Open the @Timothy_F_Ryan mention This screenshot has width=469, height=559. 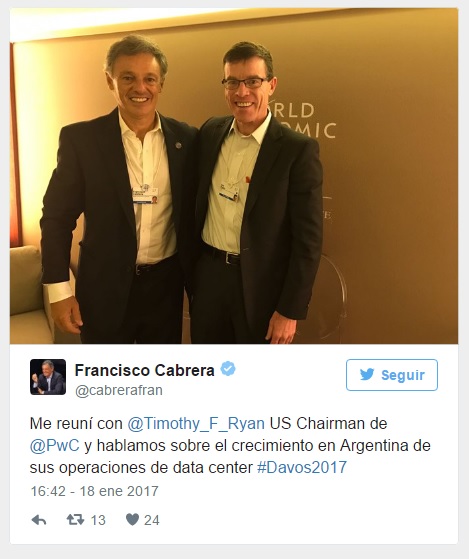tap(196, 424)
